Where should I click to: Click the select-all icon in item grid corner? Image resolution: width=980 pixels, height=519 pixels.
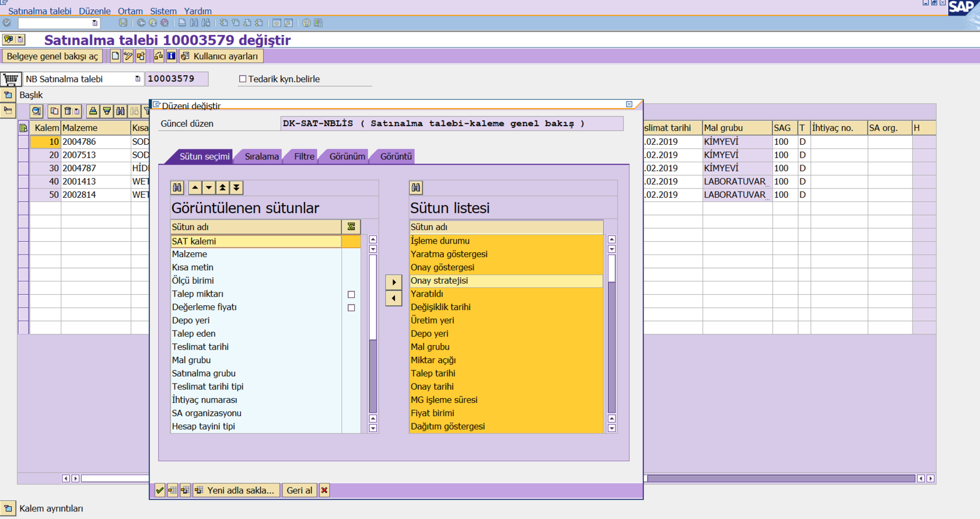point(23,128)
